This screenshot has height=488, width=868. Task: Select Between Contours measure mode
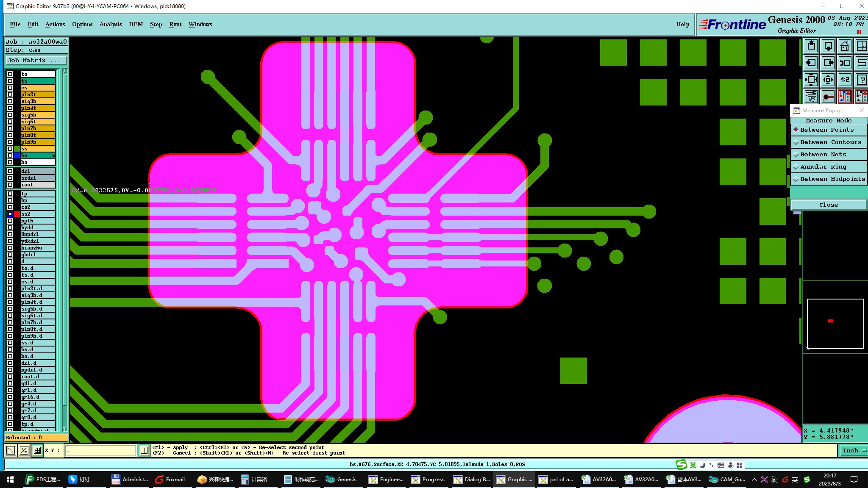click(828, 142)
